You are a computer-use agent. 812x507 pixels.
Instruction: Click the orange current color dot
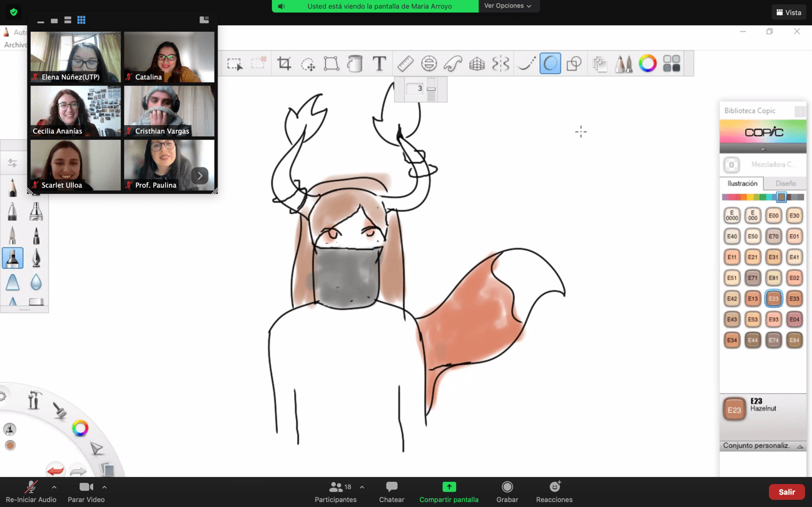point(10,446)
